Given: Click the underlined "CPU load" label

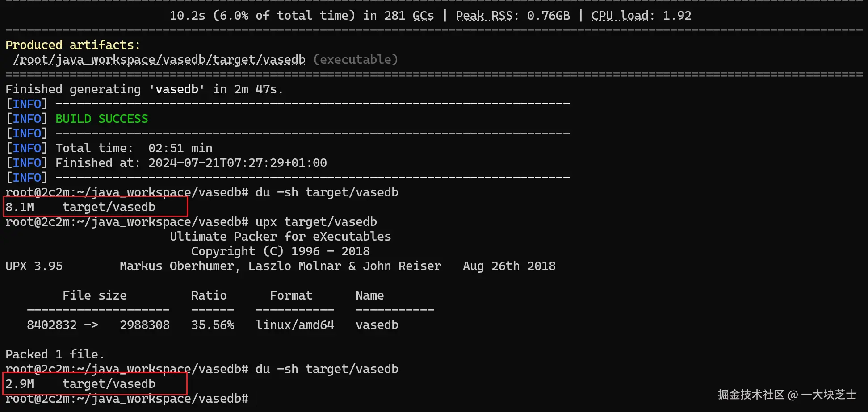Looking at the screenshot, I should [620, 16].
